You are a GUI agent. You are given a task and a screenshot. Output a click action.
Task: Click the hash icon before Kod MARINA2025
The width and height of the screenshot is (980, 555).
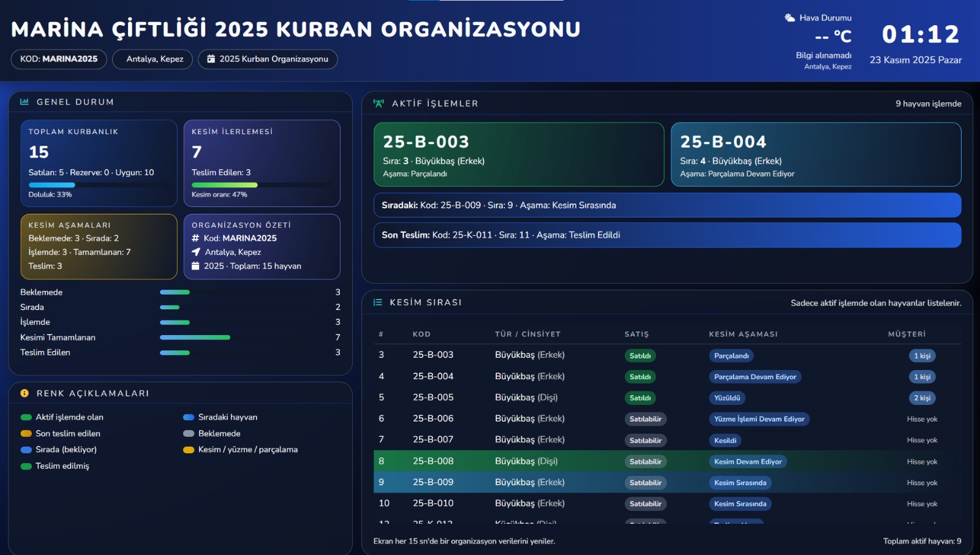[x=197, y=238]
